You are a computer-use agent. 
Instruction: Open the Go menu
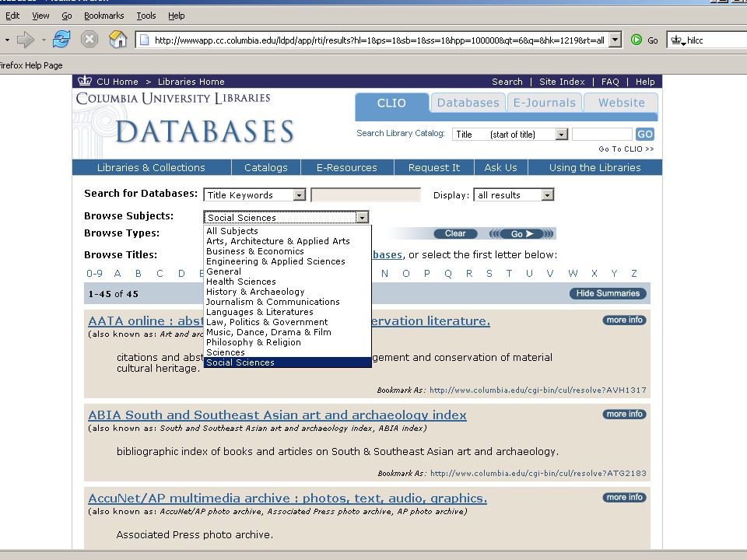point(67,16)
